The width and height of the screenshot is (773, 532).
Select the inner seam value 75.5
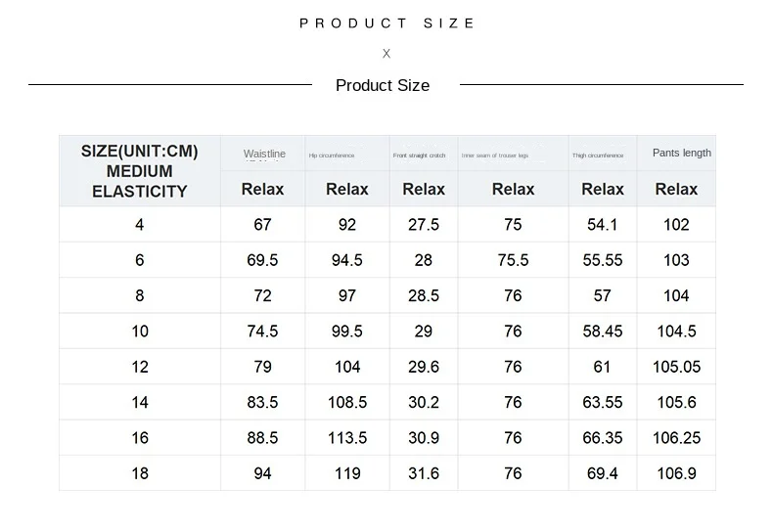513,260
